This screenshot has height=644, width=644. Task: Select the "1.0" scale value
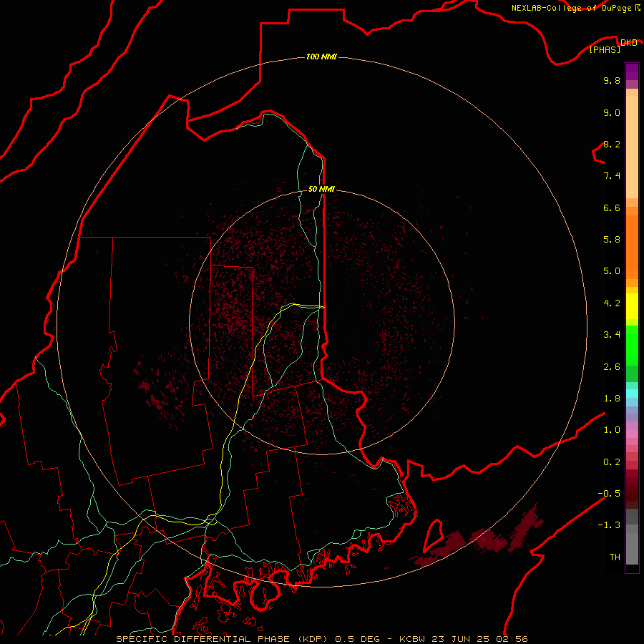(x=612, y=430)
